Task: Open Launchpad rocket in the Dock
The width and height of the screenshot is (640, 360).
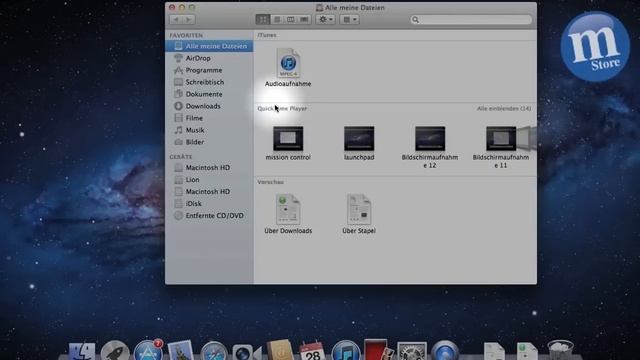Action: pyautogui.click(x=115, y=351)
